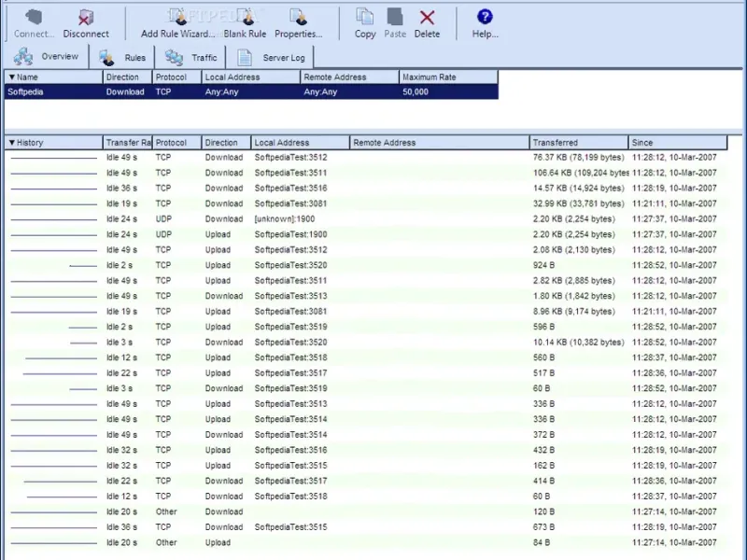Click the Transferred column header
Image resolution: width=747 pixels, height=560 pixels.
[579, 143]
